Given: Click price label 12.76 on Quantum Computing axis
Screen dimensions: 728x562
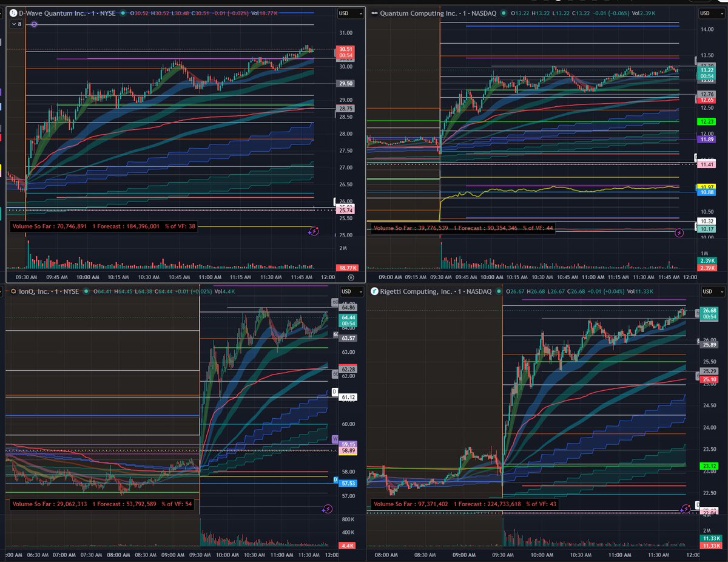Looking at the screenshot, I should [706, 94].
